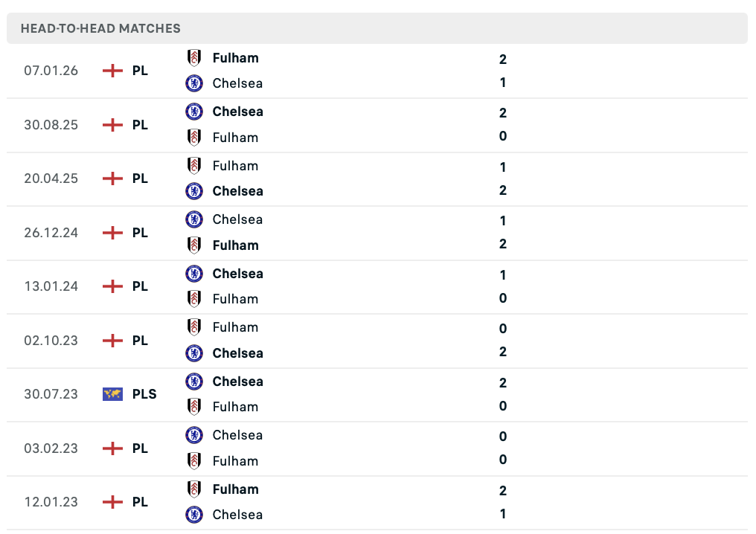The width and height of the screenshot is (756, 534).
Task: Click Chelsea crest in 12.01.23 match
Action: point(193,515)
